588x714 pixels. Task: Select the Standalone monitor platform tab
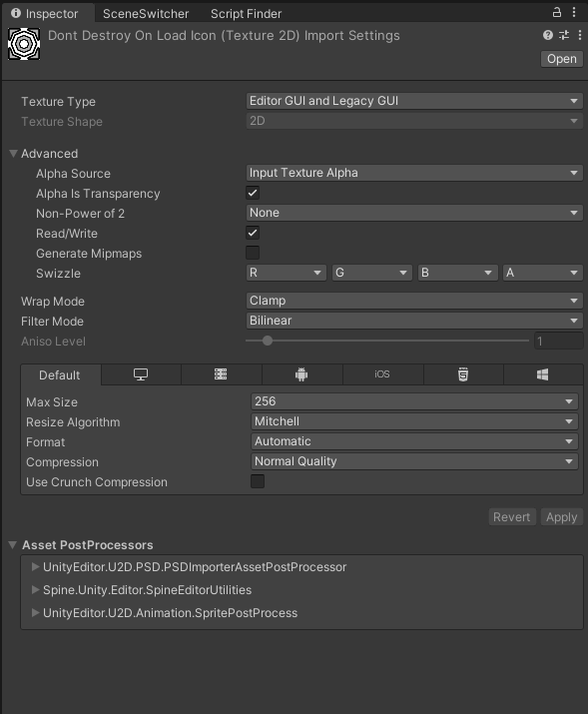pyautogui.click(x=141, y=374)
